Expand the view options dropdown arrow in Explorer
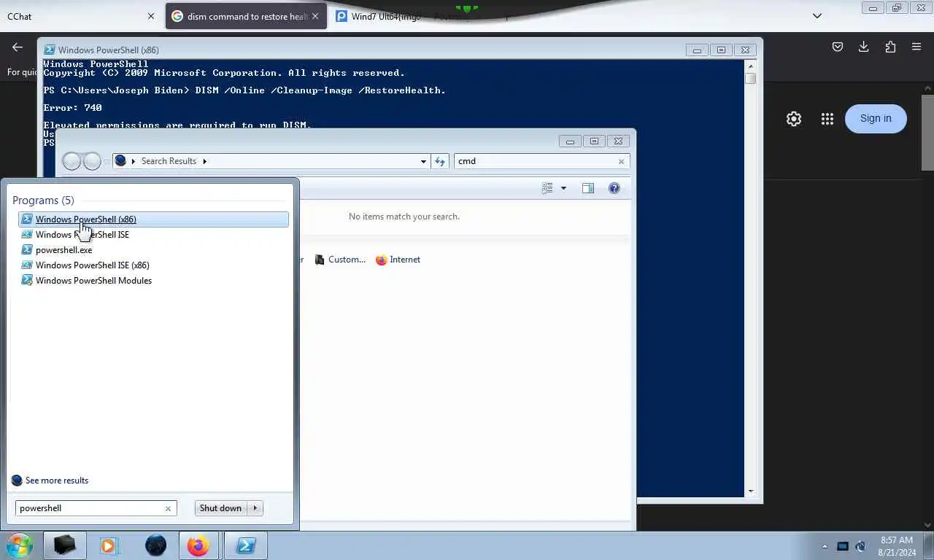934x560 pixels. pos(563,188)
